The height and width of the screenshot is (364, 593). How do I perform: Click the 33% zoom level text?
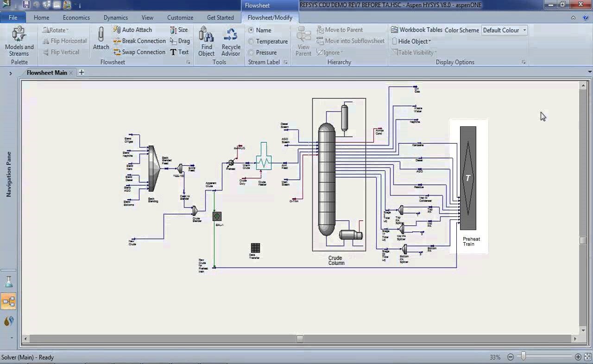click(x=495, y=357)
